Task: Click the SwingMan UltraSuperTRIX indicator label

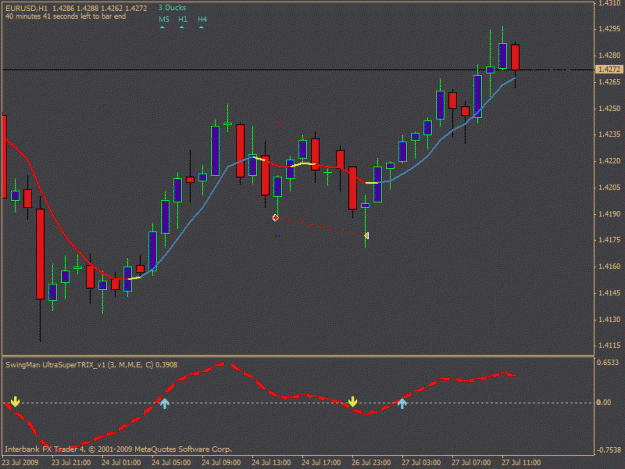Action: (x=91, y=365)
